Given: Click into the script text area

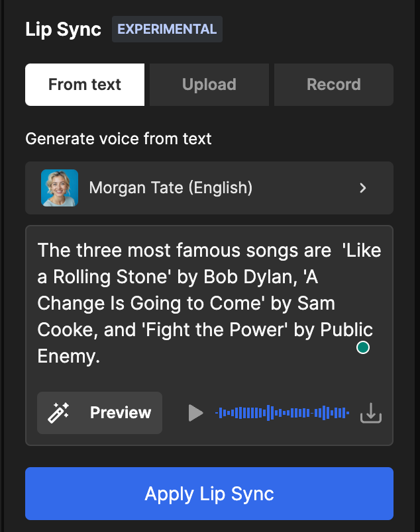Looking at the screenshot, I should click(209, 303).
